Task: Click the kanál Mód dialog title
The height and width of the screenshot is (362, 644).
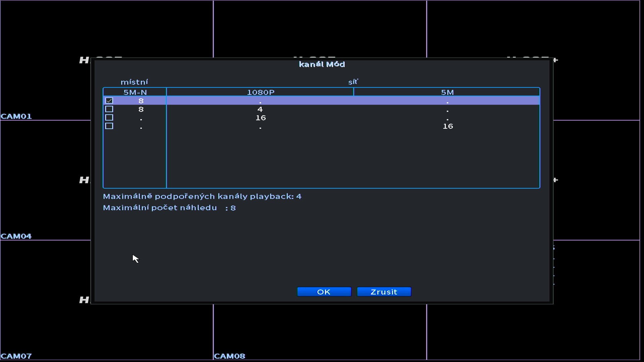Action: [x=322, y=64]
